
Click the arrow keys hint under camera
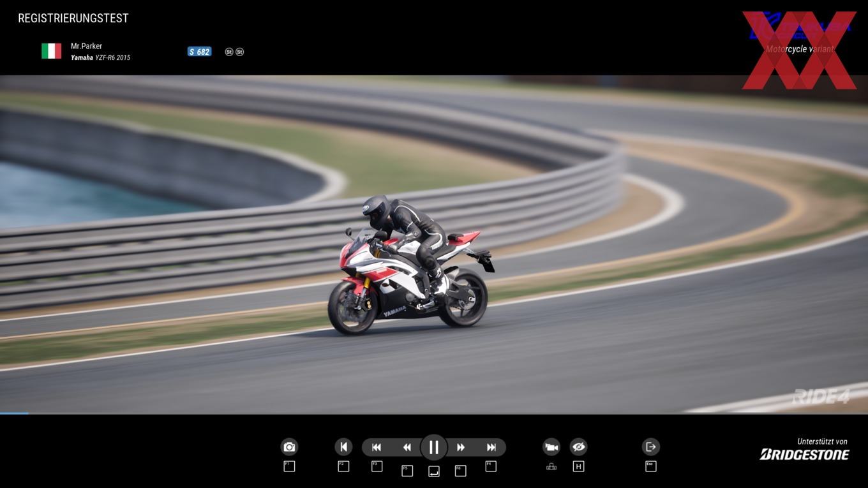coord(551,467)
